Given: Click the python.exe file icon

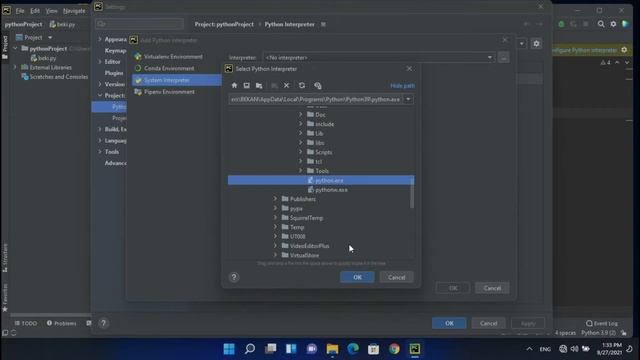Looking at the screenshot, I should coord(311,180).
